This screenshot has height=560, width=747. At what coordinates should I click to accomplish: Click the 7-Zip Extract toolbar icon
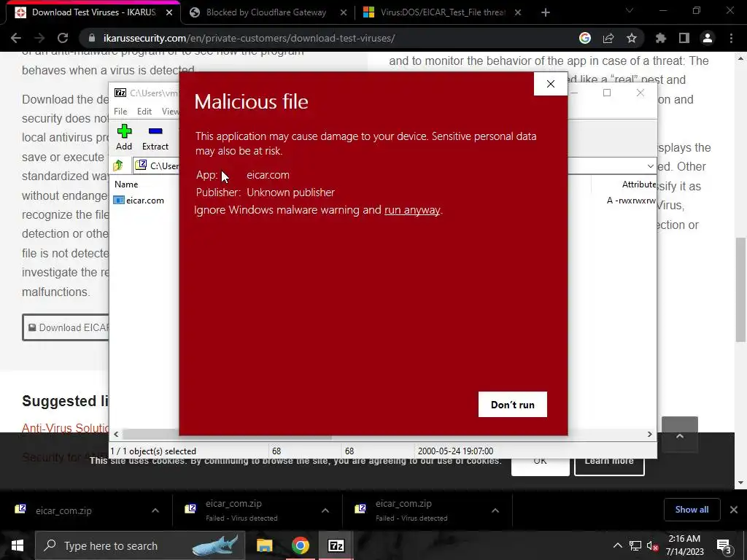pyautogui.click(x=155, y=137)
